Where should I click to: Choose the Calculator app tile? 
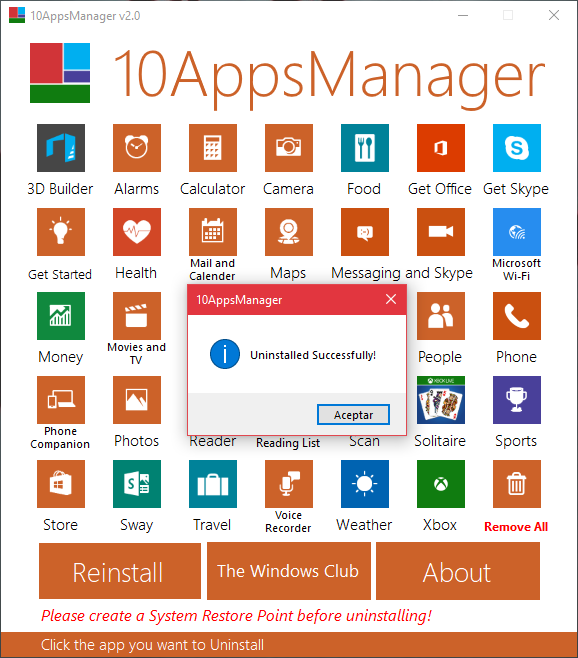pyautogui.click(x=213, y=148)
